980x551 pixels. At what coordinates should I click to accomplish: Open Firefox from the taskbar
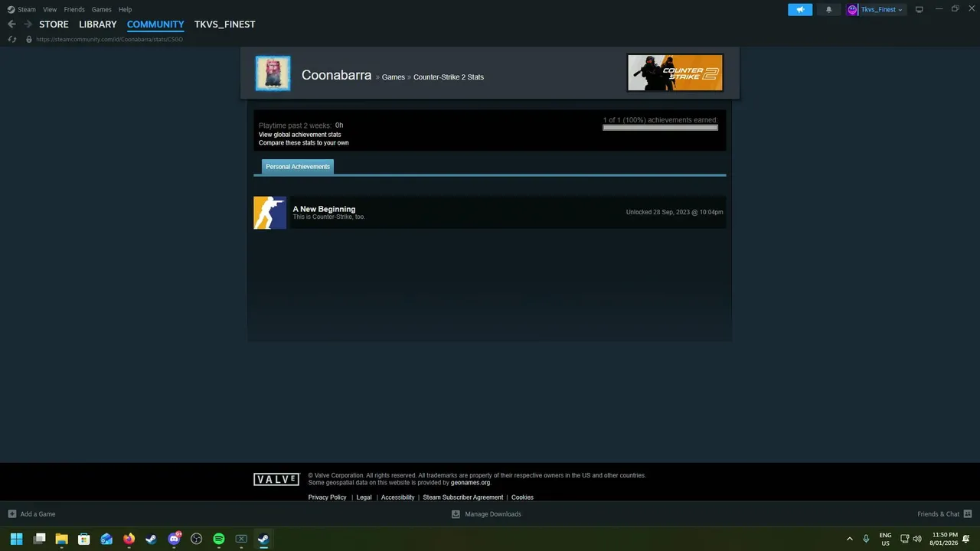pos(129,539)
